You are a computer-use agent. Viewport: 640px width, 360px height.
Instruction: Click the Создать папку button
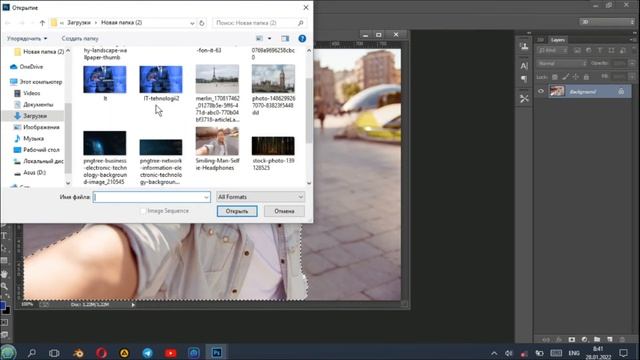[80, 38]
